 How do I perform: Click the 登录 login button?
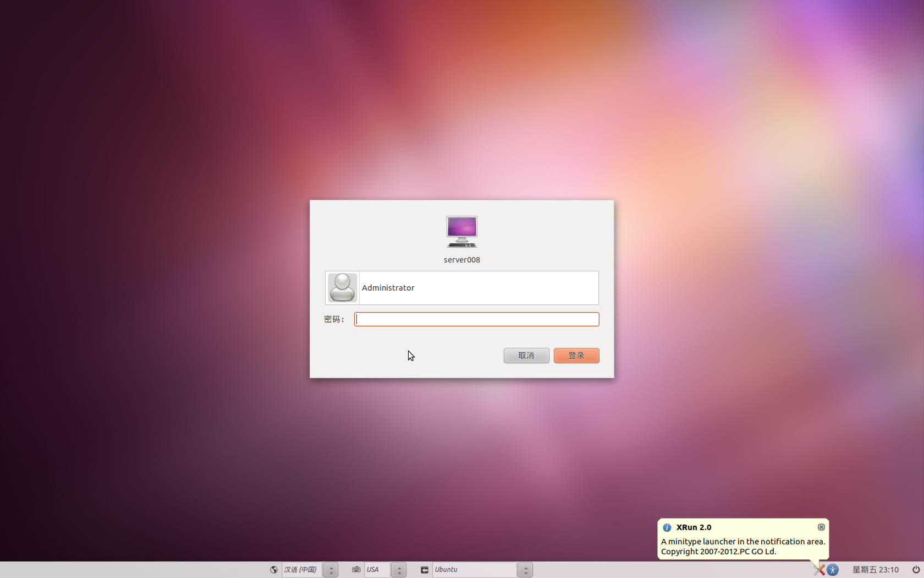[x=576, y=356]
